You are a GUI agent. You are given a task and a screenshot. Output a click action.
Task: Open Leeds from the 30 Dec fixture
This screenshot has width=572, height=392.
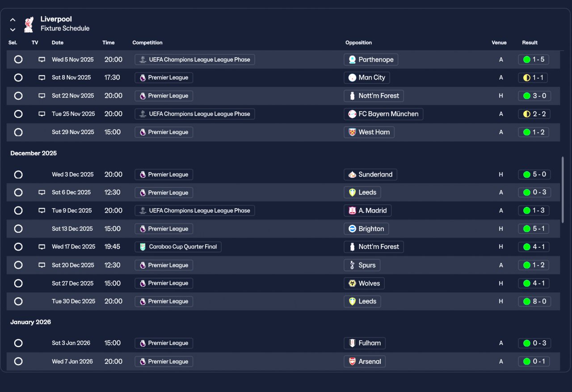click(363, 301)
